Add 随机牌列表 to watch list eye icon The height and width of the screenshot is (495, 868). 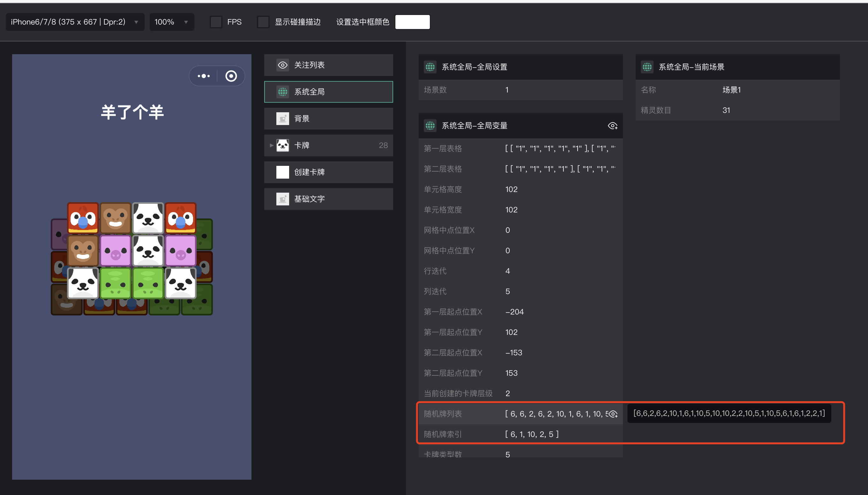[x=613, y=414]
